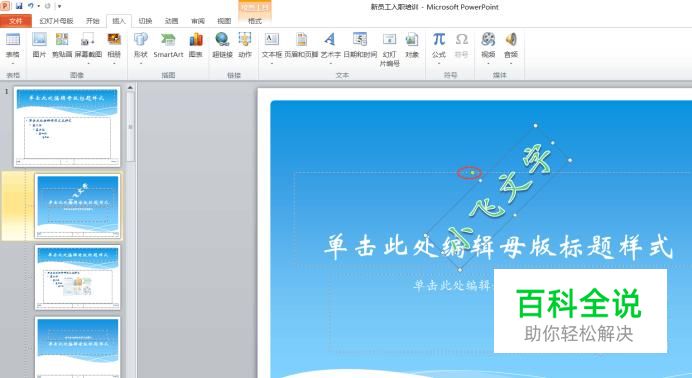
Task: Click the thumbnail pane scroll up arrow
Action: 130,88
